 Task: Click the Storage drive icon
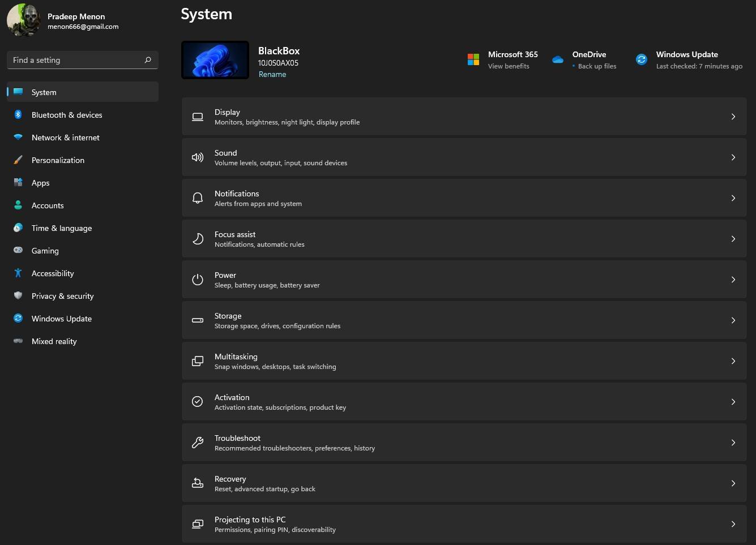[198, 320]
